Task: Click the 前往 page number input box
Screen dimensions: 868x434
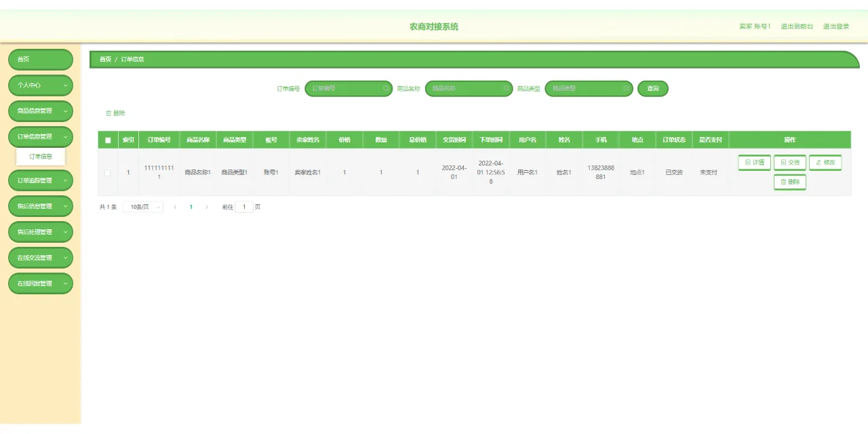Action: [244, 206]
